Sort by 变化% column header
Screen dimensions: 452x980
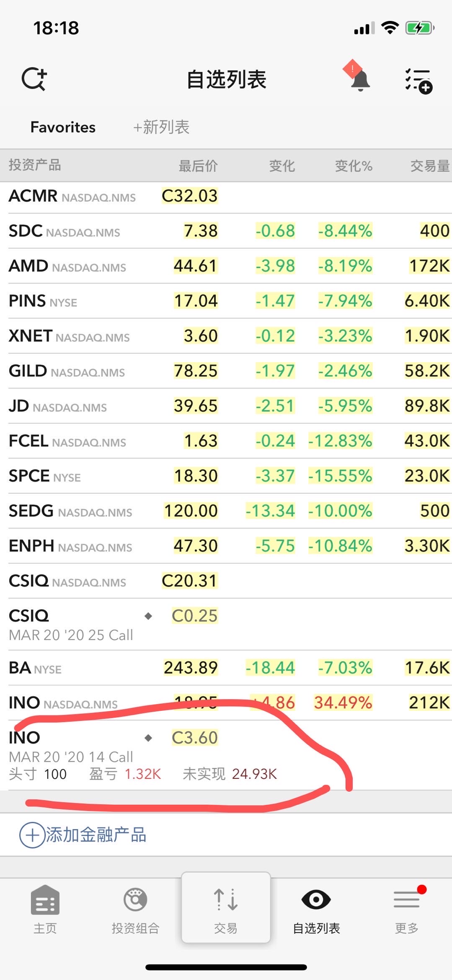point(354,166)
